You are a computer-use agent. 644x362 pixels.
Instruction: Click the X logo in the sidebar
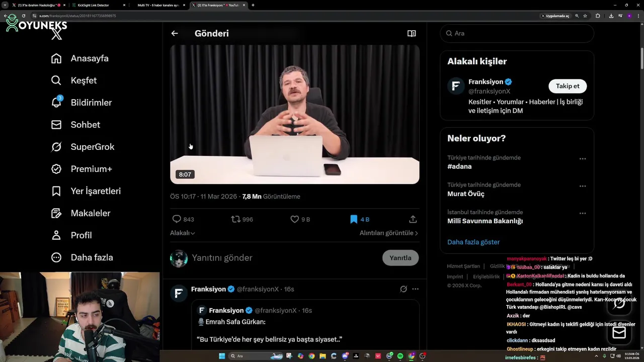[57, 34]
